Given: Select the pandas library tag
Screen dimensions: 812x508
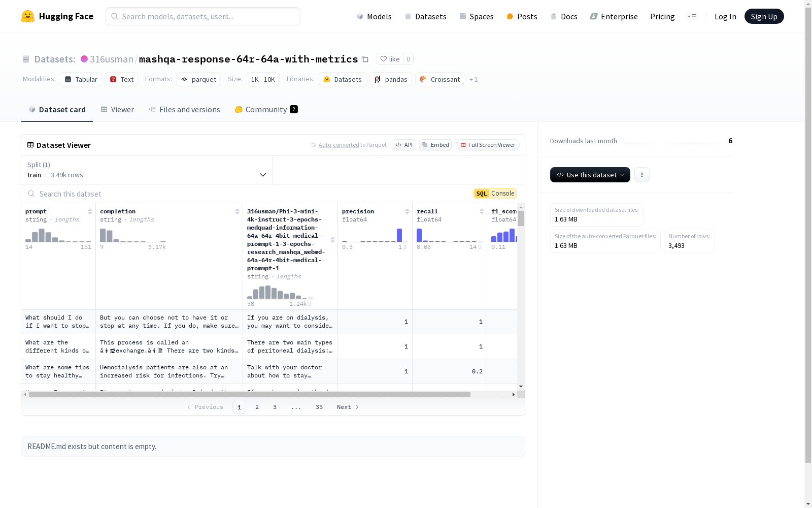Looking at the screenshot, I should click(x=391, y=79).
